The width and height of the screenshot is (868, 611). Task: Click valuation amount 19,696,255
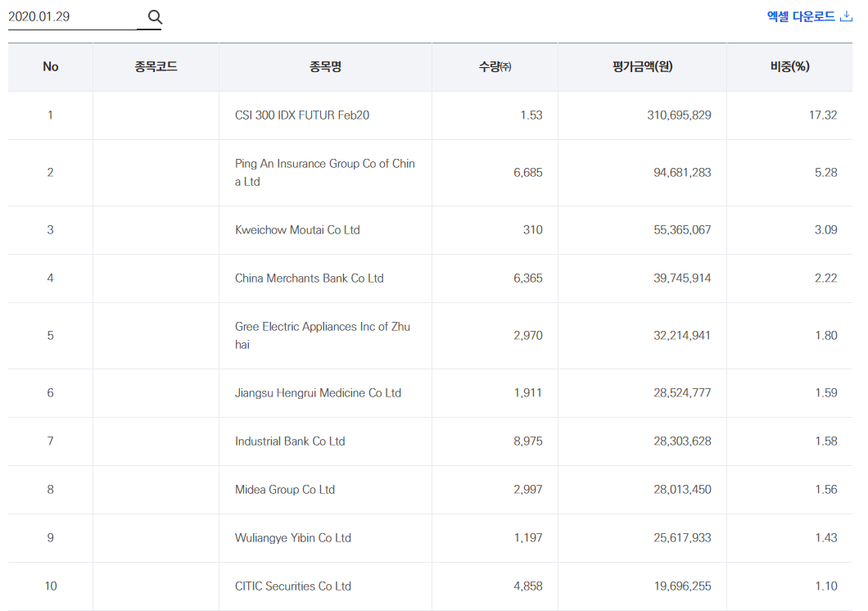coord(683,586)
